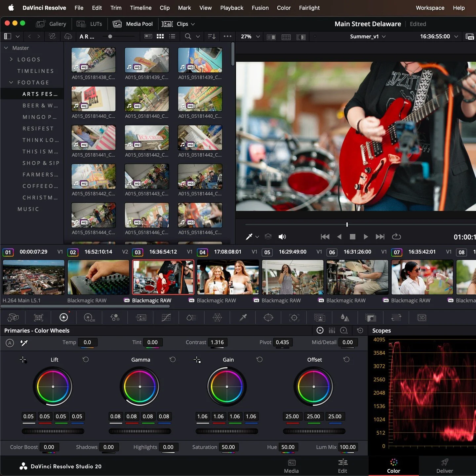476x476 pixels.
Task: Collapse the Master bin
Action: [6, 48]
